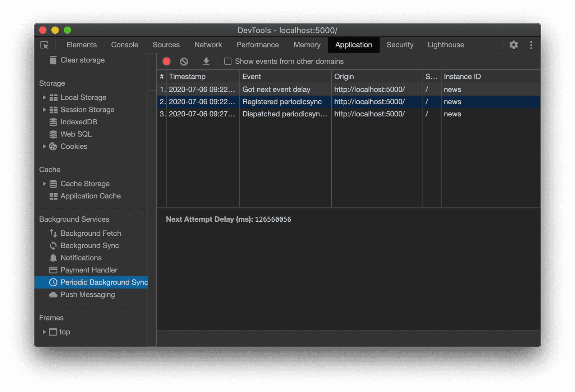Open Push Messaging service panel
This screenshot has width=575, height=392.
[87, 295]
